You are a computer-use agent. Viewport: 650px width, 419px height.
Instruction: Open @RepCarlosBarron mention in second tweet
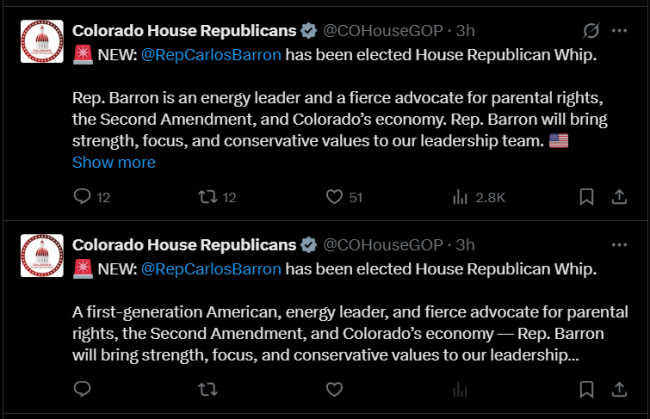(x=211, y=268)
